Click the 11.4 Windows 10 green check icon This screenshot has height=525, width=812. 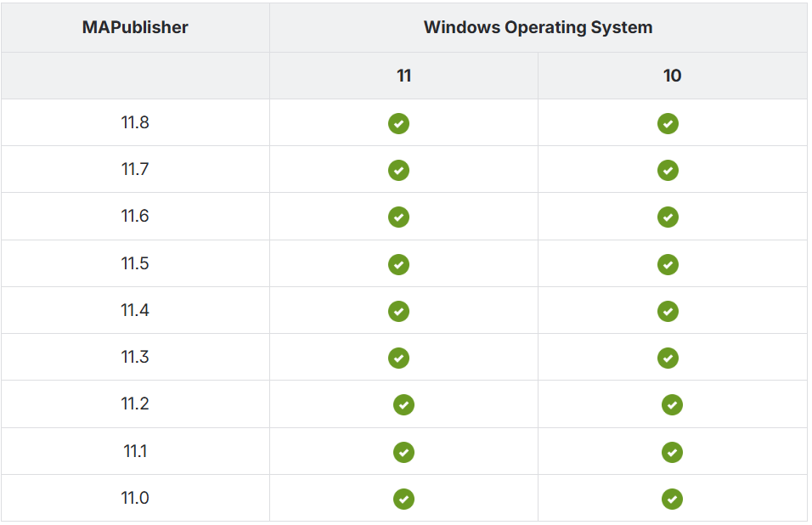coord(668,311)
